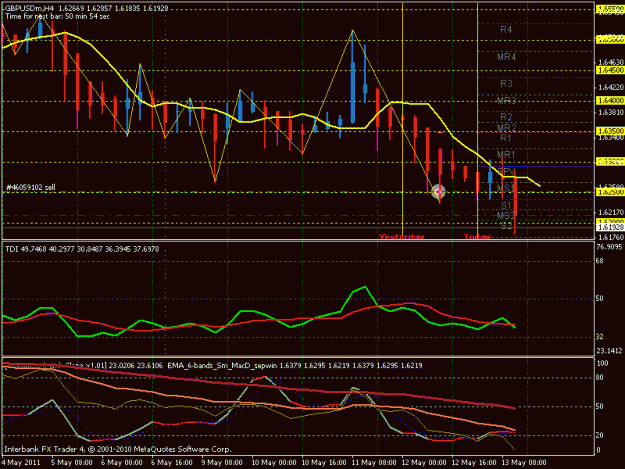Image resolution: width=625 pixels, height=469 pixels.
Task: Click the 1.64220 price scale value
Action: click(x=611, y=87)
